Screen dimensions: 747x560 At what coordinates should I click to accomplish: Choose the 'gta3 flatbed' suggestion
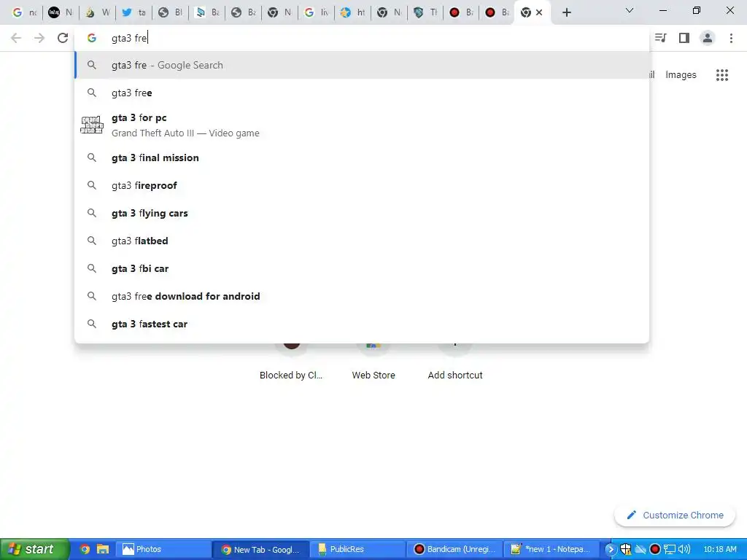point(362,241)
